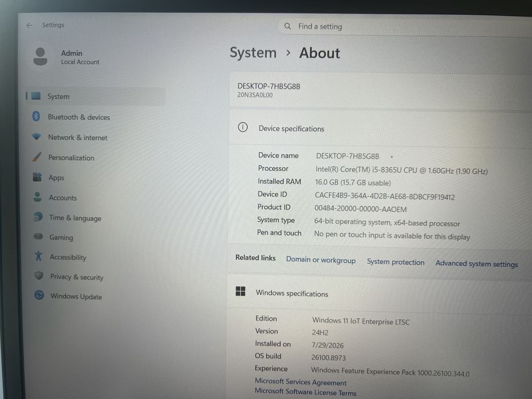Click the Device name value DESKTOP-7HB5G8B

pos(347,156)
